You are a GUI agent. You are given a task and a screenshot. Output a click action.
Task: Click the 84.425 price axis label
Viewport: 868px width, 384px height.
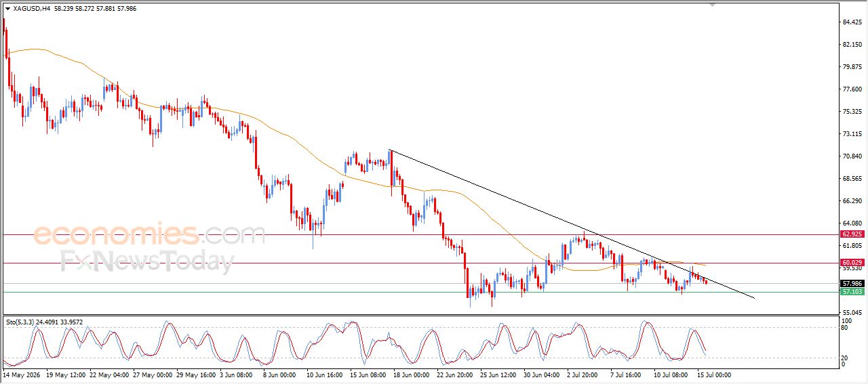852,22
